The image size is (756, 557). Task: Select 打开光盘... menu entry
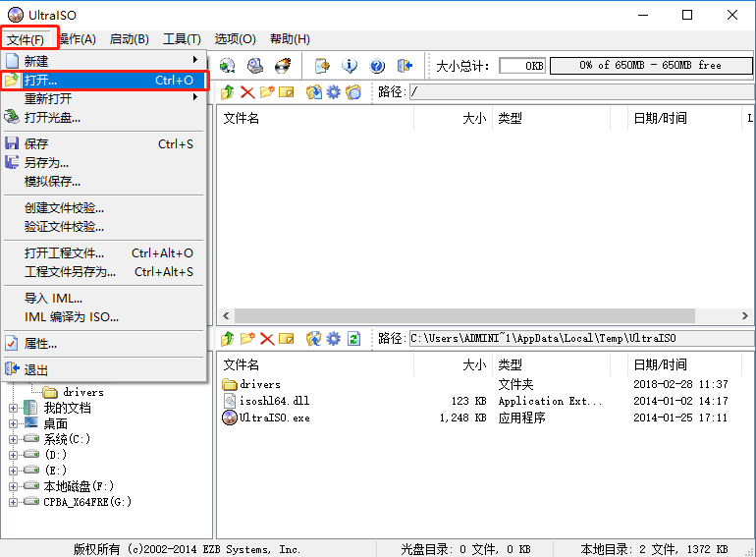tap(104, 117)
